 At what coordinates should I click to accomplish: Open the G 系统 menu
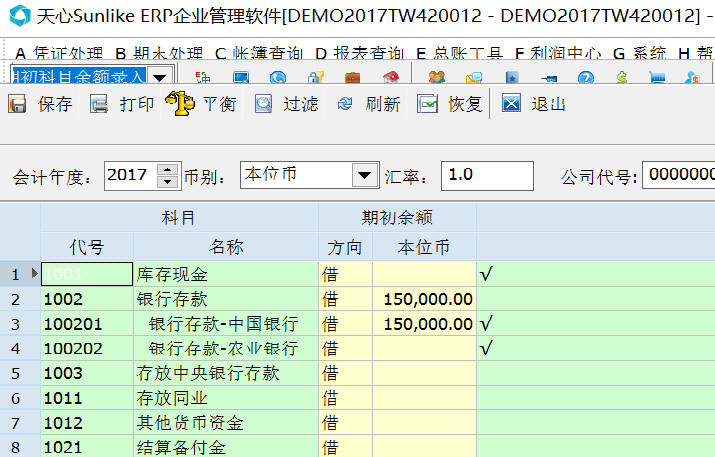pyautogui.click(x=640, y=54)
